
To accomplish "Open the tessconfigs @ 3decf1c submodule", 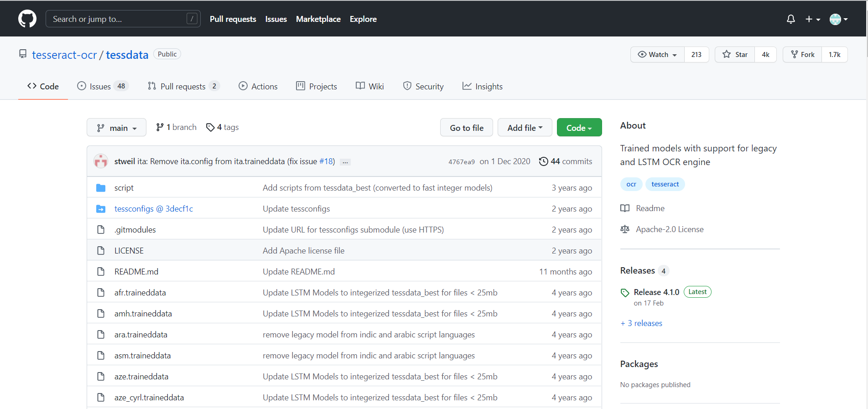I will (x=154, y=209).
